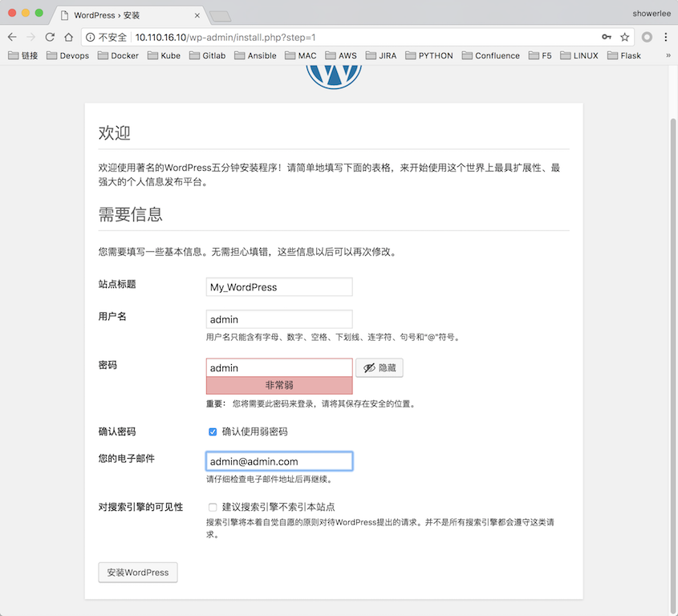Screen dimensions: 678x616
Task: Click the 确认密码 label
Action: coord(117,432)
